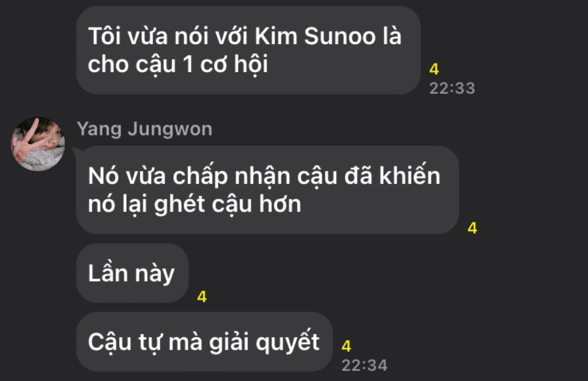Viewport: 588px width, 381px height.
Task: Click the name 'Kim Sunoo' in the first message
Action: (315, 36)
